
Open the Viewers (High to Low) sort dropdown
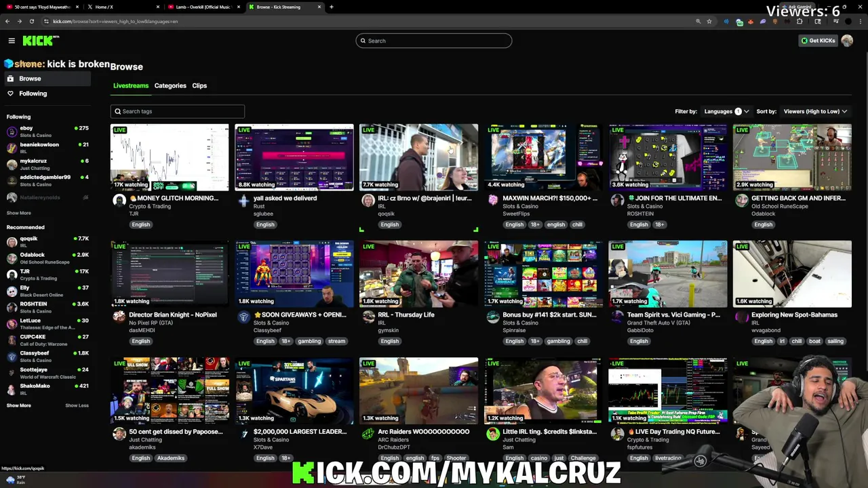click(x=816, y=111)
